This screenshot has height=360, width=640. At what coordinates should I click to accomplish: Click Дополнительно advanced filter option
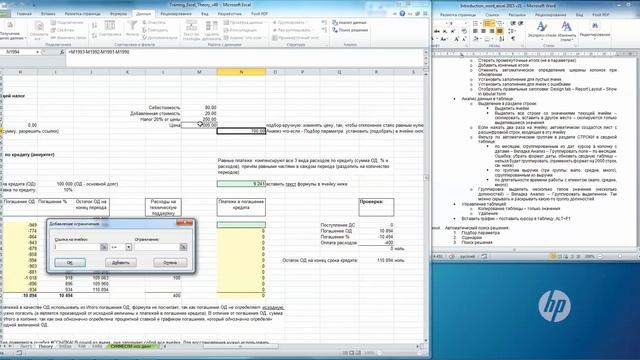point(160,38)
